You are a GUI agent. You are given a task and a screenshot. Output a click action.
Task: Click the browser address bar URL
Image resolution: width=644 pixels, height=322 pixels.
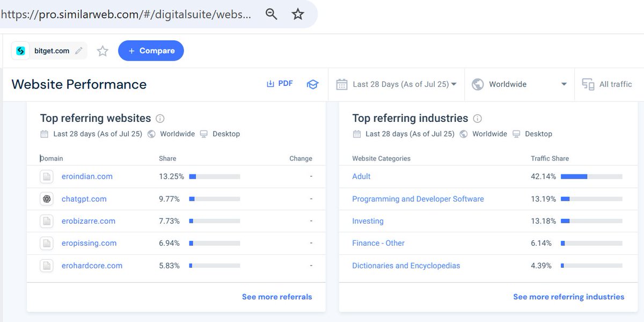pyautogui.click(x=126, y=14)
